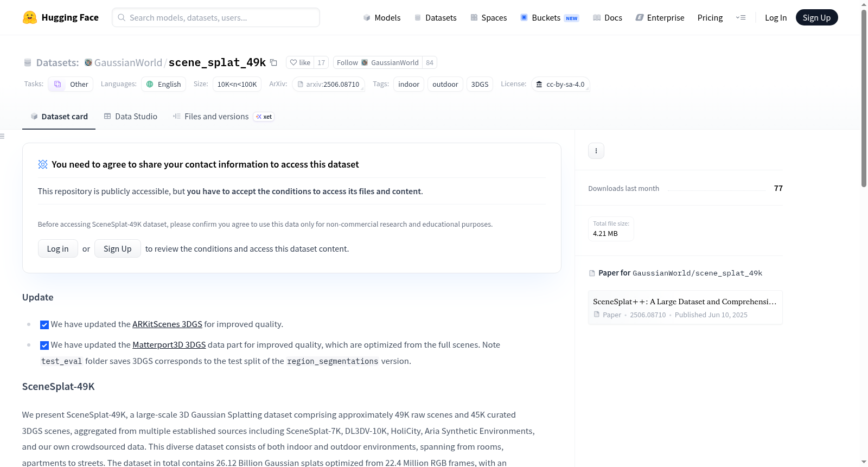This screenshot has width=868, height=467.
Task: Copy dataset name with the copy icon
Action: [x=274, y=62]
